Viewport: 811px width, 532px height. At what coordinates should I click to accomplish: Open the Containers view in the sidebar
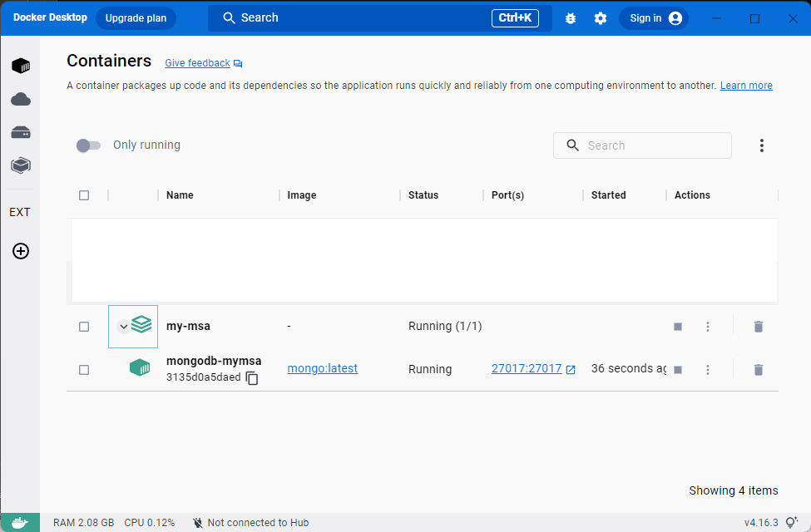(x=21, y=66)
